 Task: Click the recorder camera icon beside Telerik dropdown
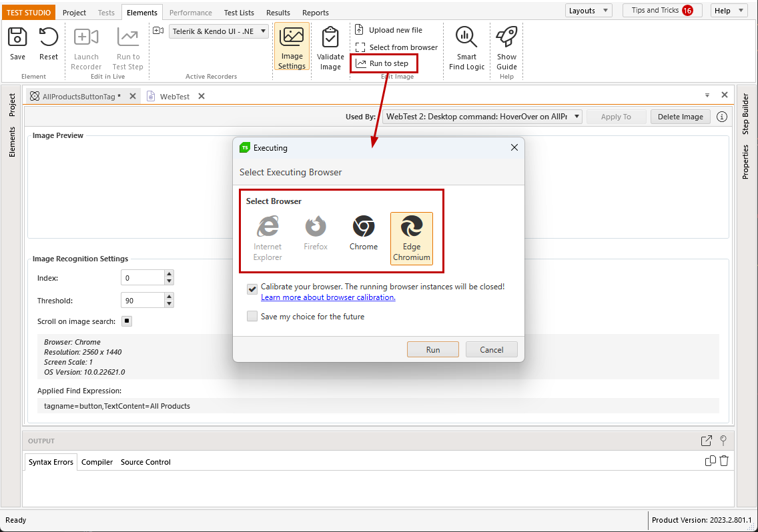click(x=158, y=31)
